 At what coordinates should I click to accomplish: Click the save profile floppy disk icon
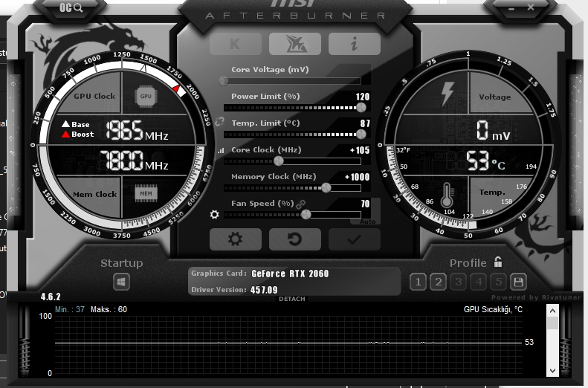pyautogui.click(x=518, y=282)
